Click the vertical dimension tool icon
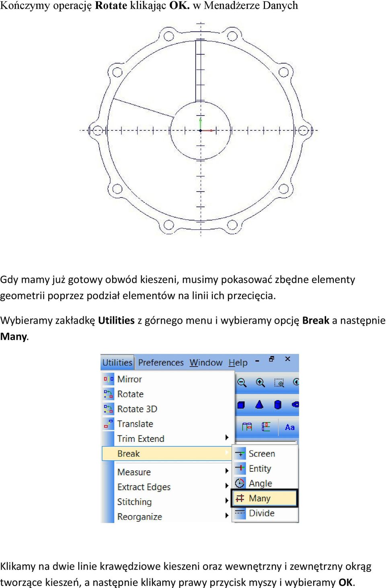The height and width of the screenshot is (588, 386). pos(266,427)
